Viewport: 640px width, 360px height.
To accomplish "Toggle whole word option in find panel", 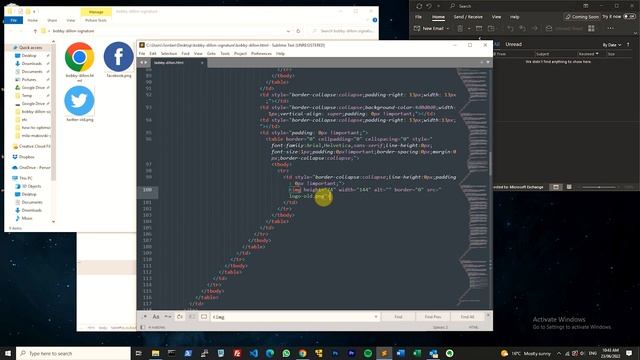I will point(168,317).
